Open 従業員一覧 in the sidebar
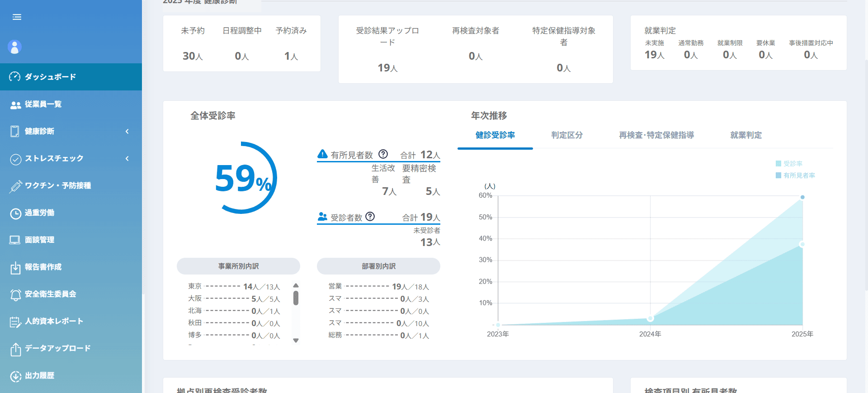The image size is (868, 393). (x=43, y=104)
